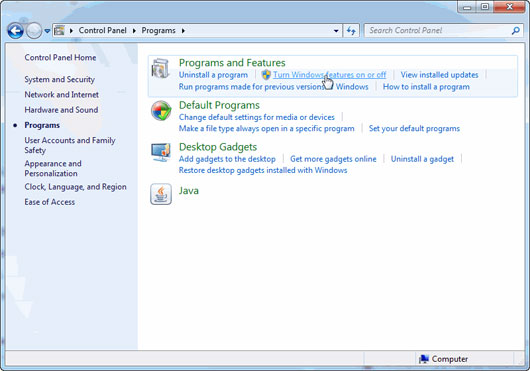The height and width of the screenshot is (371, 530).
Task: Click the Java coffee cup icon
Action: 161,194
